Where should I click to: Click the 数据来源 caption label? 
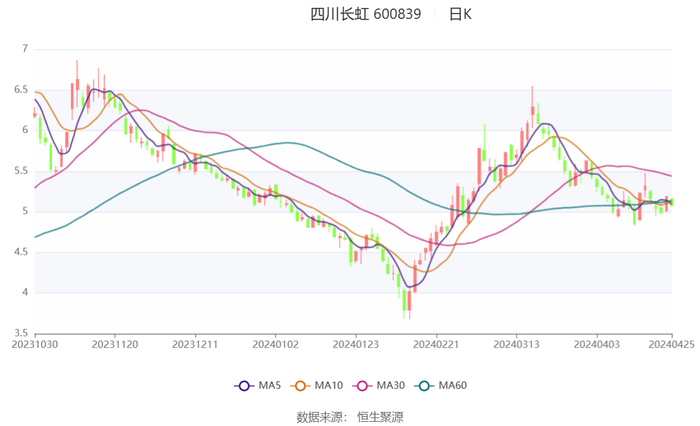click(x=319, y=416)
